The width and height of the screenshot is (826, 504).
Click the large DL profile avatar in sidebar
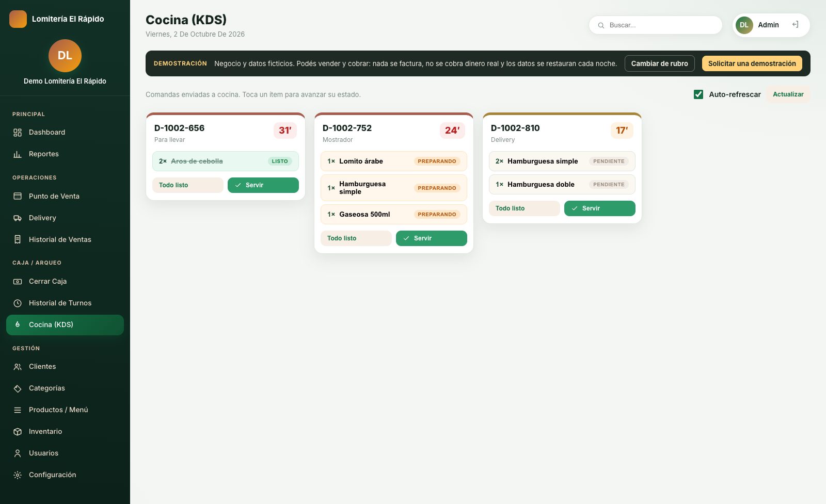[65, 56]
